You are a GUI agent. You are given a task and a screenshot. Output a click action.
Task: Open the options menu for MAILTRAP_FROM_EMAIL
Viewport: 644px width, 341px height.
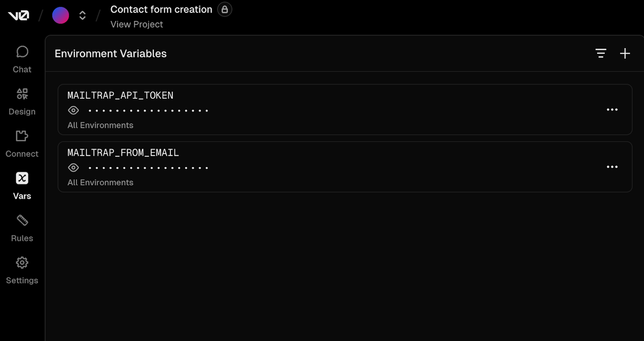(612, 167)
